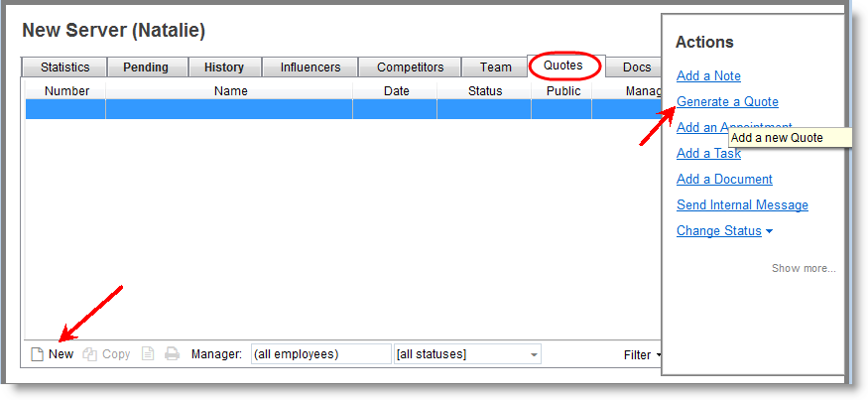Viewport: 868px width, 400px height.
Task: Expand the Change Status menu
Action: [724, 231]
